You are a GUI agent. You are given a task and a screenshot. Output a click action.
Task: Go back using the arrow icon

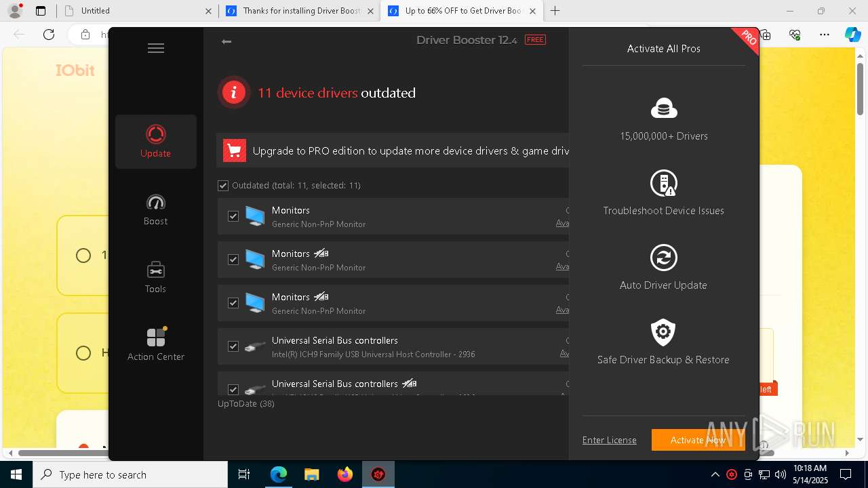point(226,42)
